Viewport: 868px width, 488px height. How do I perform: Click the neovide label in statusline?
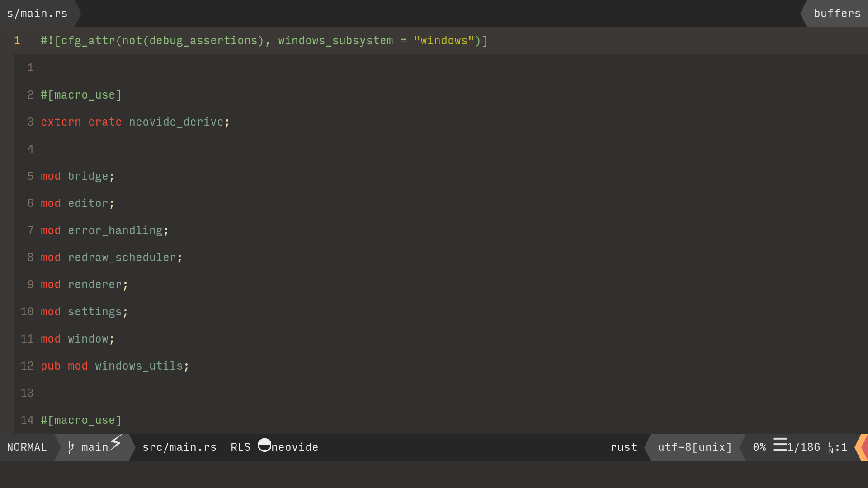tap(295, 447)
